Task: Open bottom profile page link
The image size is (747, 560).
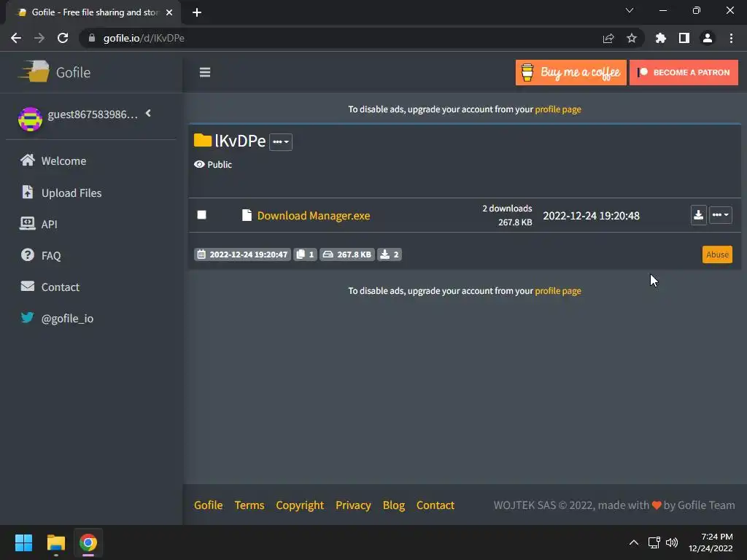Action: tap(558, 290)
